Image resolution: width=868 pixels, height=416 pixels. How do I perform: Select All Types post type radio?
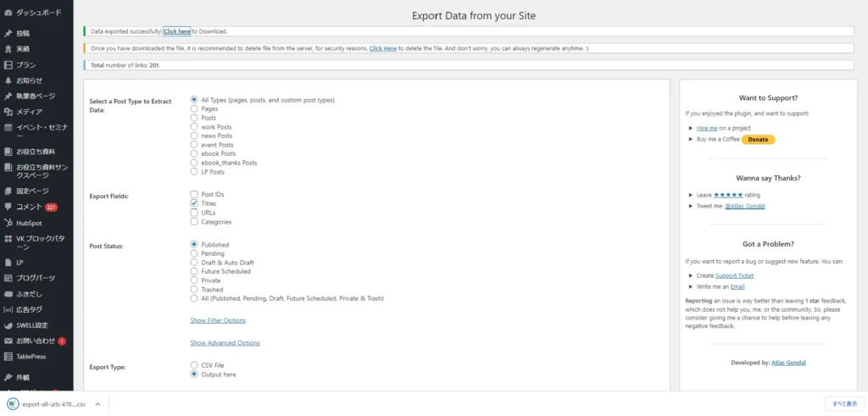[x=194, y=100]
